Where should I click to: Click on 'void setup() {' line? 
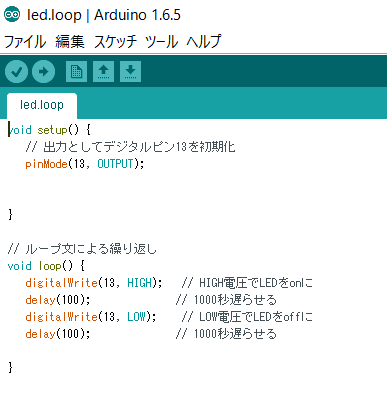point(49,130)
